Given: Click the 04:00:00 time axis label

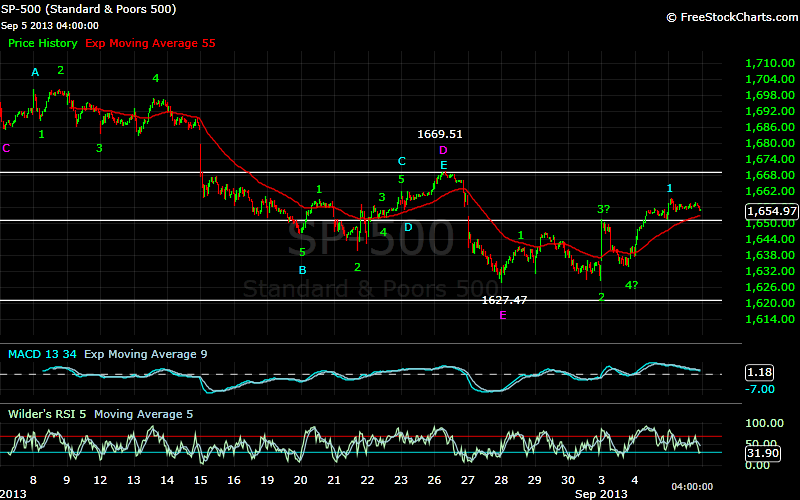Looking at the screenshot, I should (692, 487).
